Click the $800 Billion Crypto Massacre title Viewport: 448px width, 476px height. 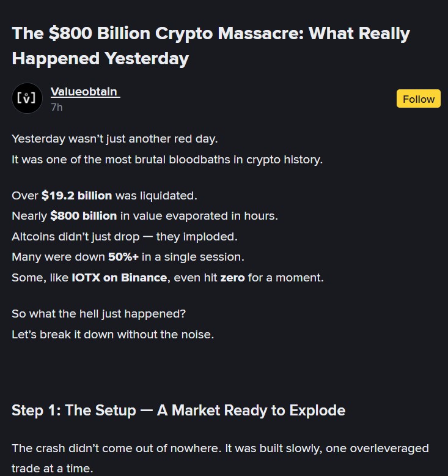tap(211, 45)
